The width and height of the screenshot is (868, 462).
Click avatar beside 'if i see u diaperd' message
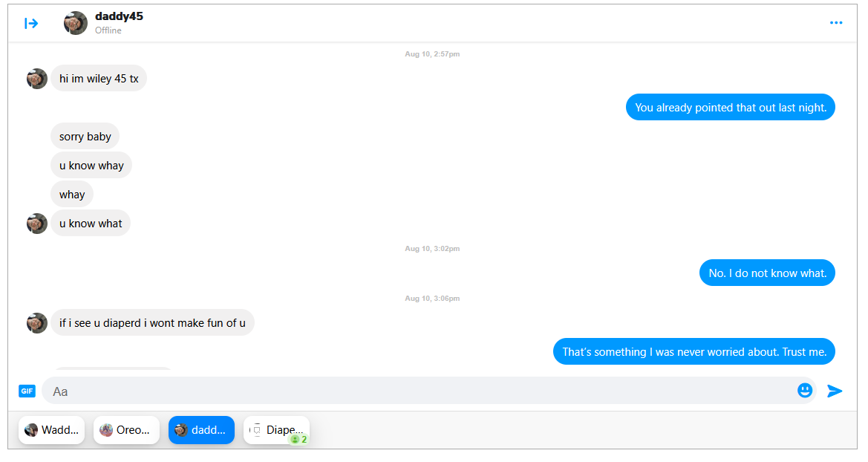pyautogui.click(x=37, y=323)
